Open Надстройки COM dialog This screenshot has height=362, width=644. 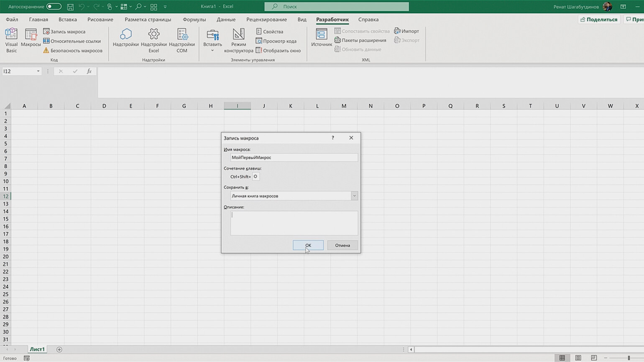point(182,41)
